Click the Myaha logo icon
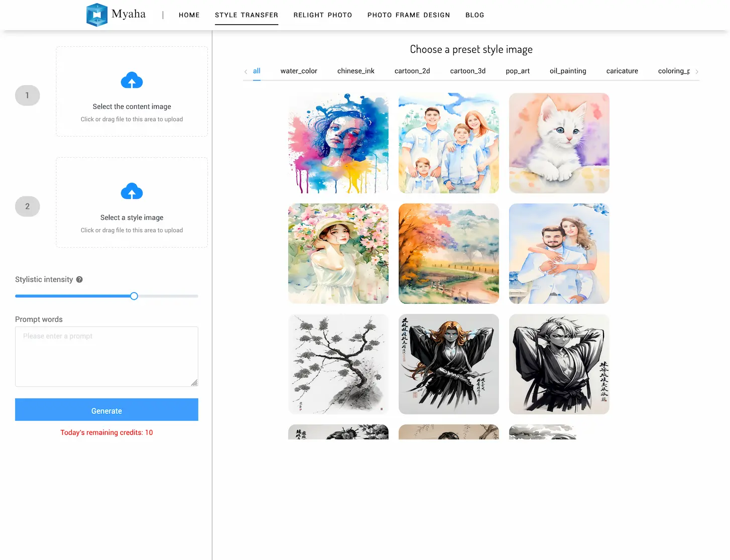This screenshot has width=730, height=560. pos(97,15)
